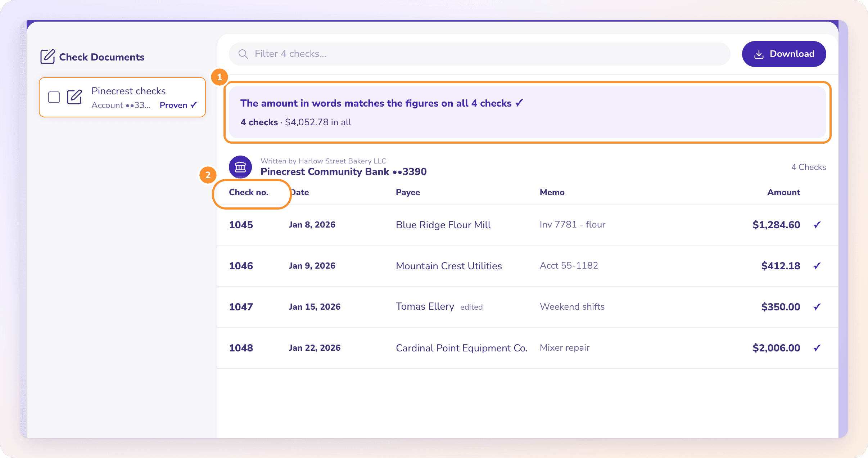Click amount $1,284.60
This screenshot has height=458, width=868.
[776, 225]
